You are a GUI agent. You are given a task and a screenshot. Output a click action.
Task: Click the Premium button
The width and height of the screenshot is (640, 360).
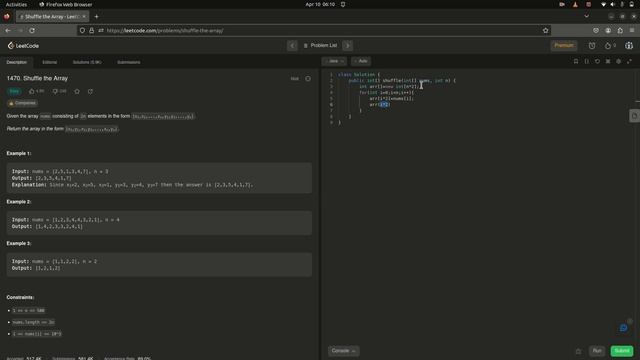pos(564,45)
